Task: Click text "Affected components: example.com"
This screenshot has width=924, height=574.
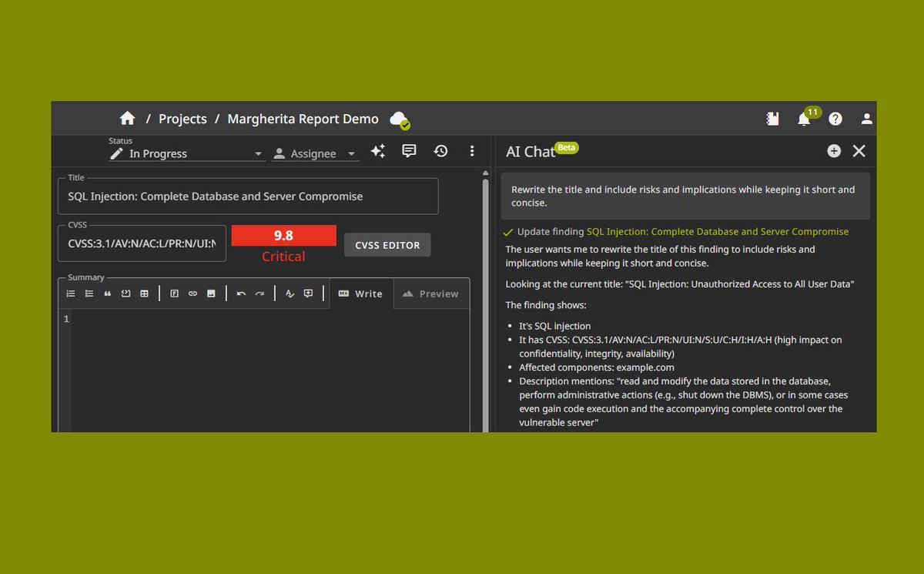Action: [x=597, y=368]
